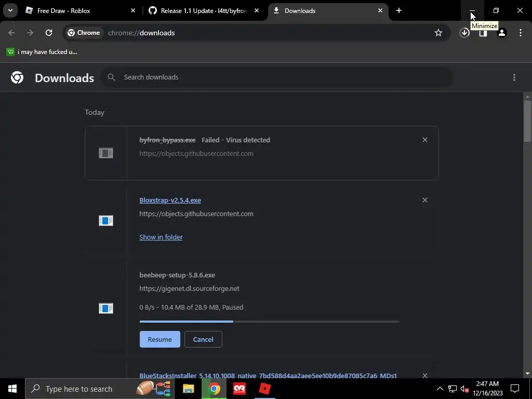
Task: Switch to the Release 1.1 Update GitHub tab
Action: (x=204, y=11)
